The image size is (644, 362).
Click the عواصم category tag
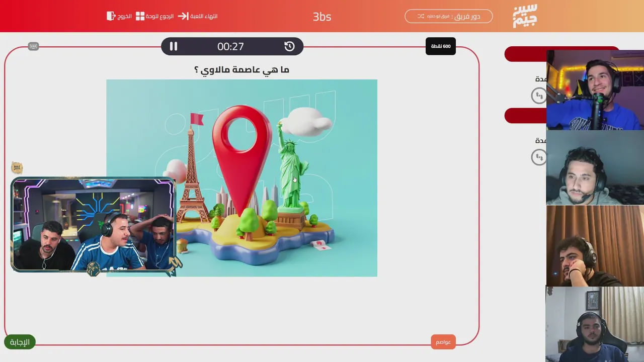(443, 342)
